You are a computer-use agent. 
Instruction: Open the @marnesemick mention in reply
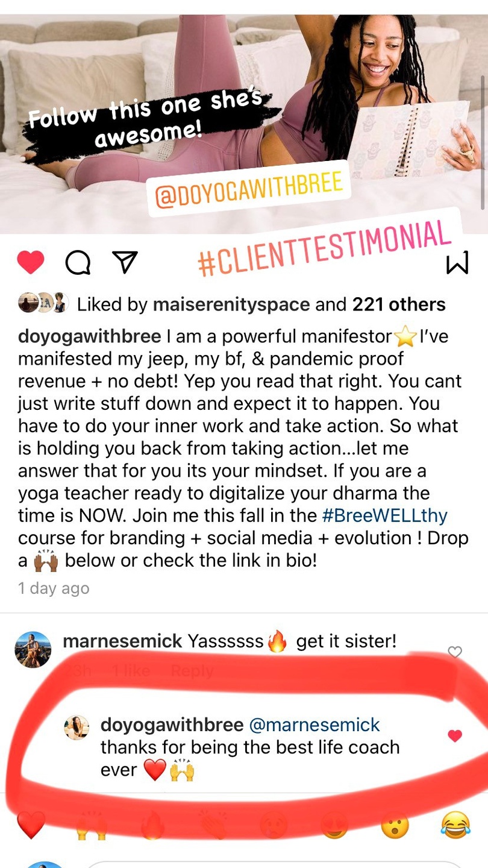tap(314, 725)
